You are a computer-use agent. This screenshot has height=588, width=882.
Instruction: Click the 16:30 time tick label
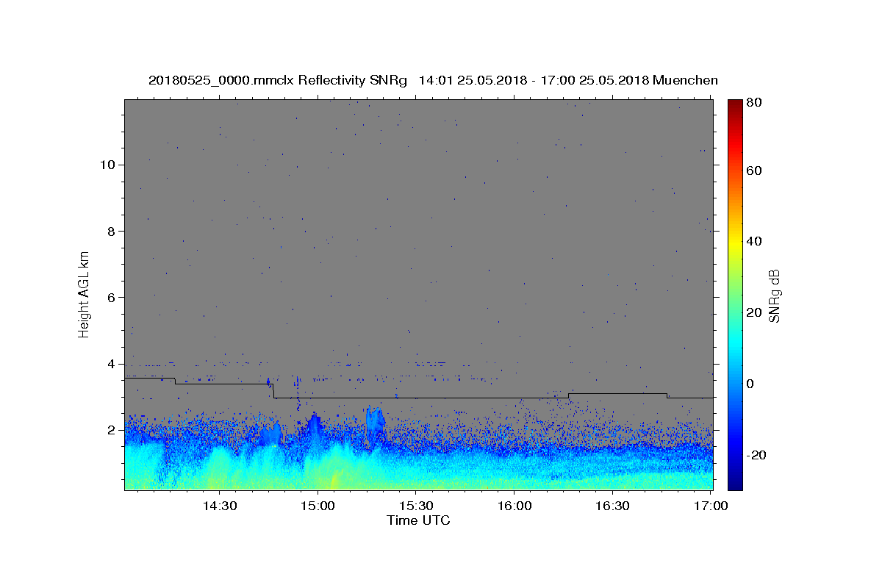click(612, 506)
